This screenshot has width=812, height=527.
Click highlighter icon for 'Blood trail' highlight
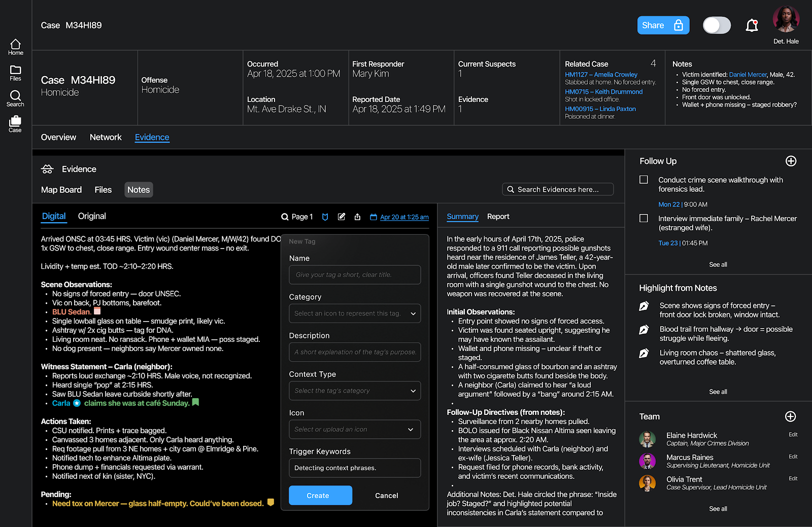(x=644, y=330)
